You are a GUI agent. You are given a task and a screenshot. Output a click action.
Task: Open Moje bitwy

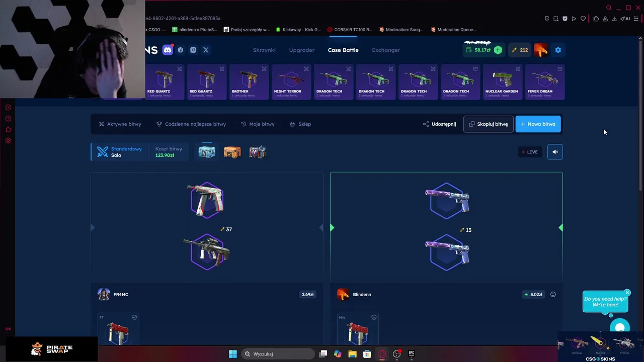[x=258, y=124]
